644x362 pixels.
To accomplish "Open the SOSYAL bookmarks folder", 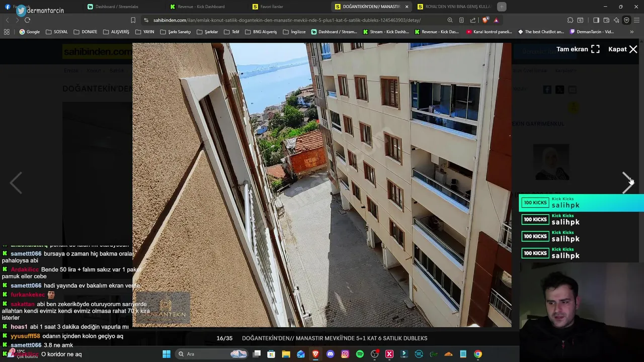I will 56,32.
